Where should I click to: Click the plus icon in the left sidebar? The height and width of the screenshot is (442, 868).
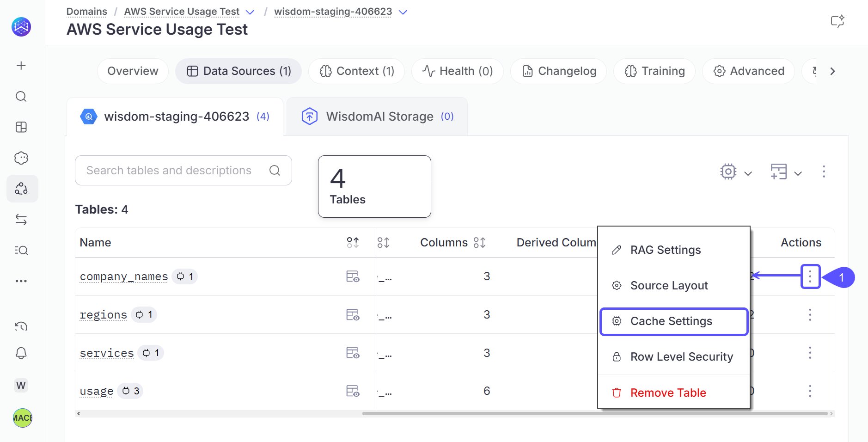click(x=21, y=66)
